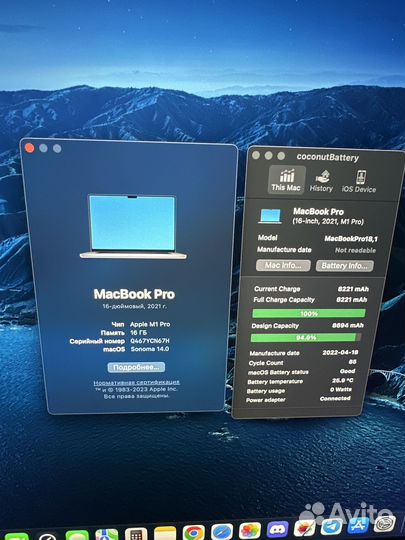Click the macOS Battery status Good value

(347, 371)
